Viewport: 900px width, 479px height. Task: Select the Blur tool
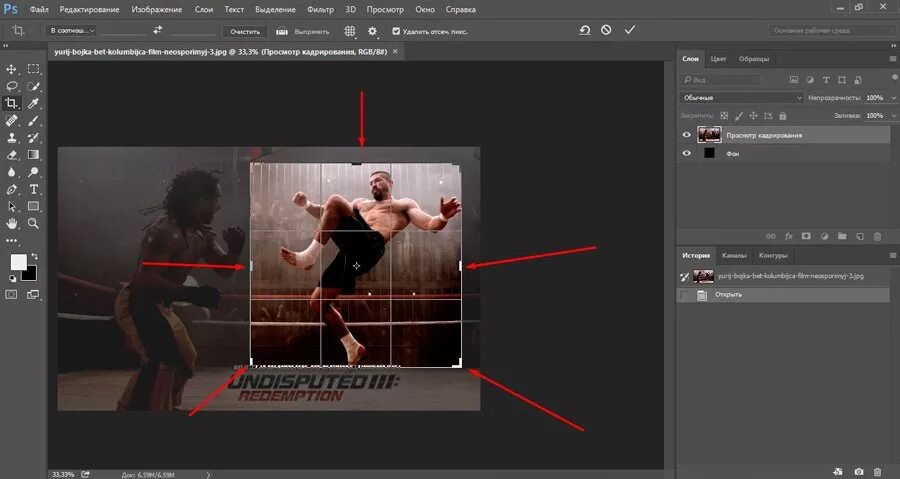click(11, 172)
